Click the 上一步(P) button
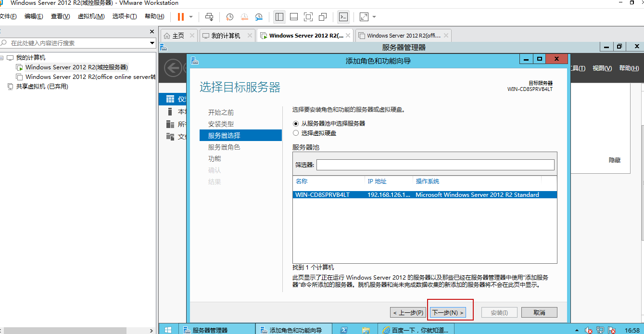644x334 pixels. click(x=408, y=312)
